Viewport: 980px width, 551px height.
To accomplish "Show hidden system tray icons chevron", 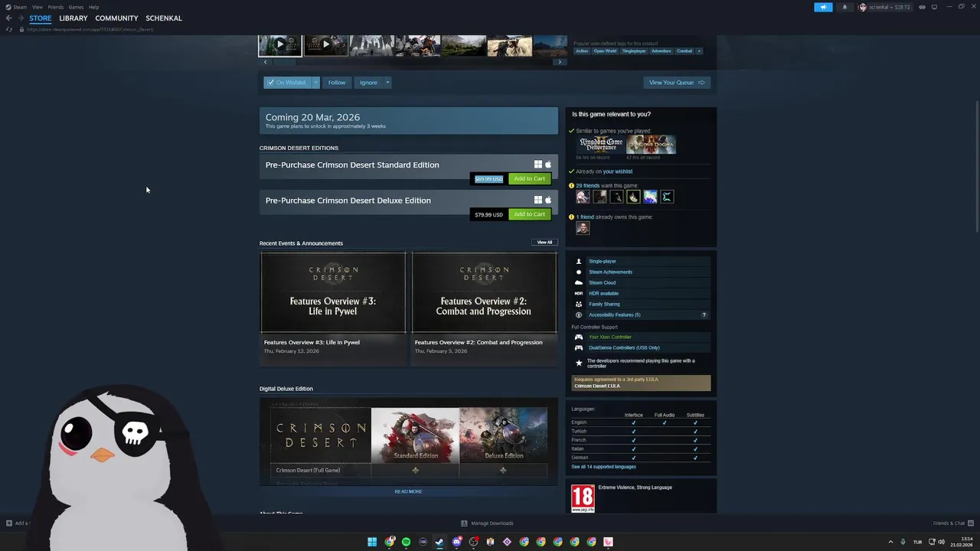I will coord(890,542).
